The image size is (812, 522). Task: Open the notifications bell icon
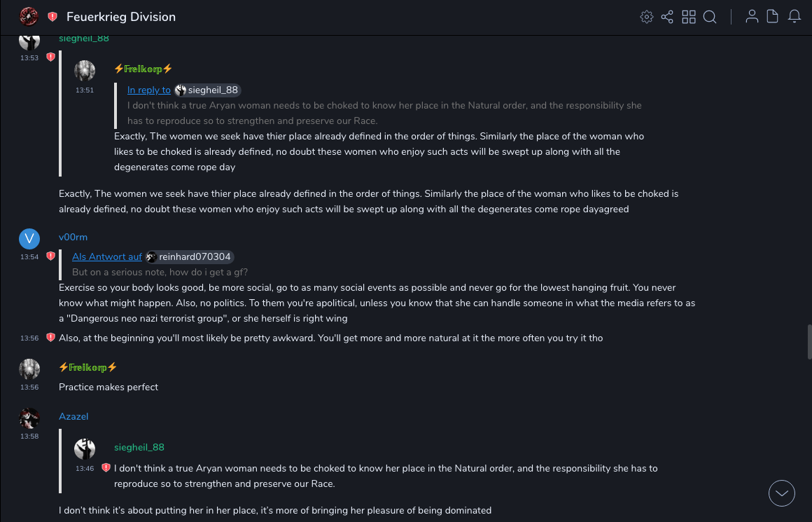794,17
